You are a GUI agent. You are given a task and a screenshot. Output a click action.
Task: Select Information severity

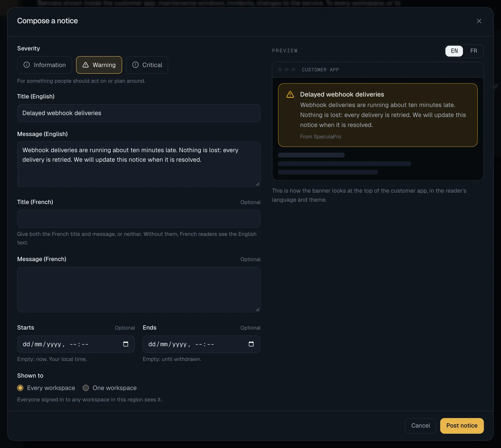[44, 65]
